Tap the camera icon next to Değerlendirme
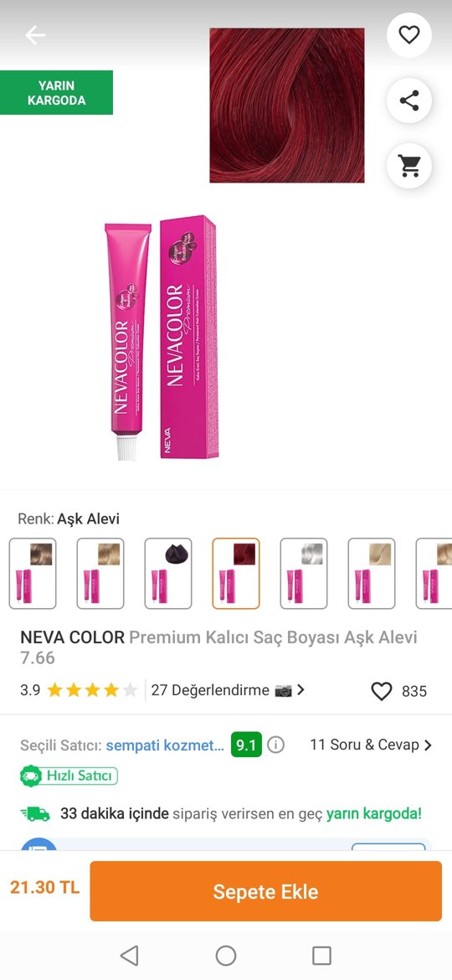 [283, 691]
